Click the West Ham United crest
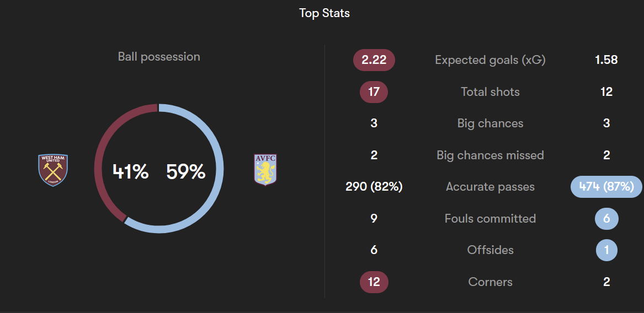This screenshot has width=644, height=313. pos(53,170)
